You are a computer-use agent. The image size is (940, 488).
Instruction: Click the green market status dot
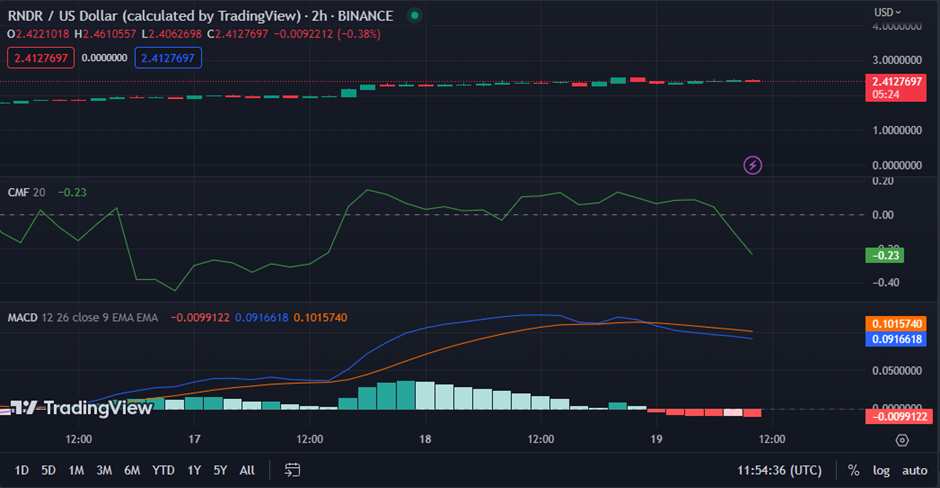click(414, 16)
